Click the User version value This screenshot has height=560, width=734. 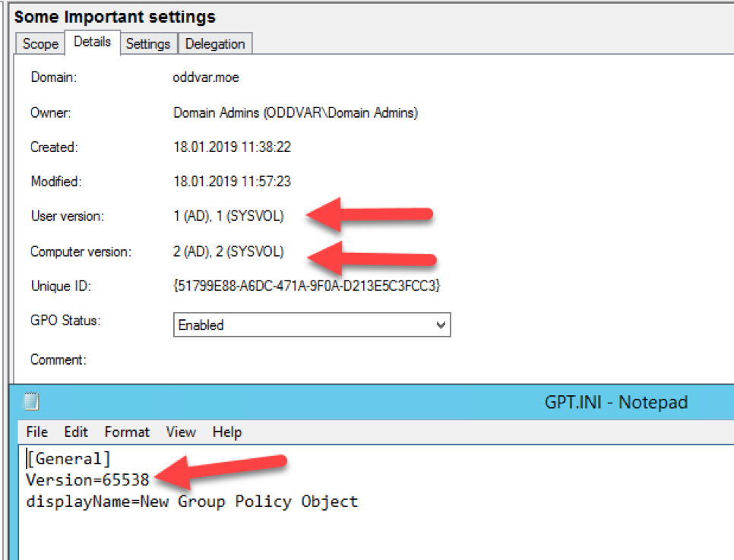click(229, 216)
